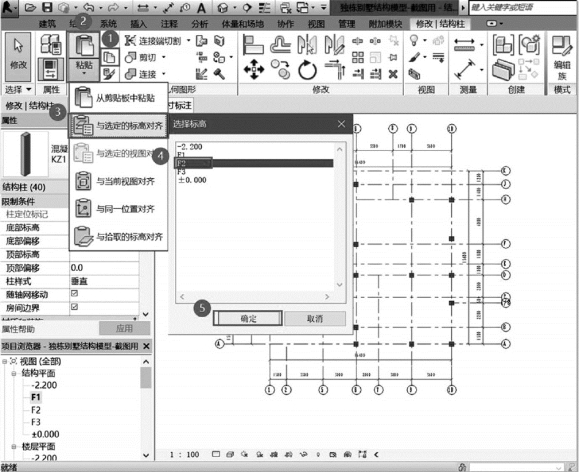The image size is (579, 472).
Task: Click the 编辑族 icon
Action: click(x=562, y=58)
